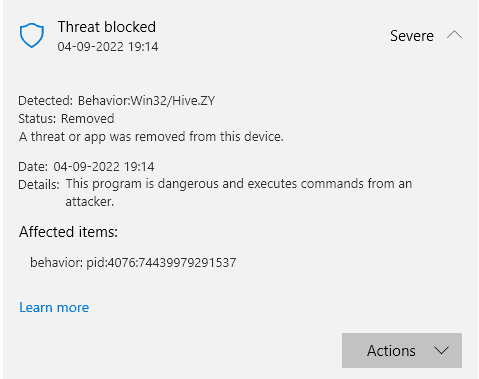Click the Detected label
Image resolution: width=479 pixels, height=379 pixels.
[45, 101]
